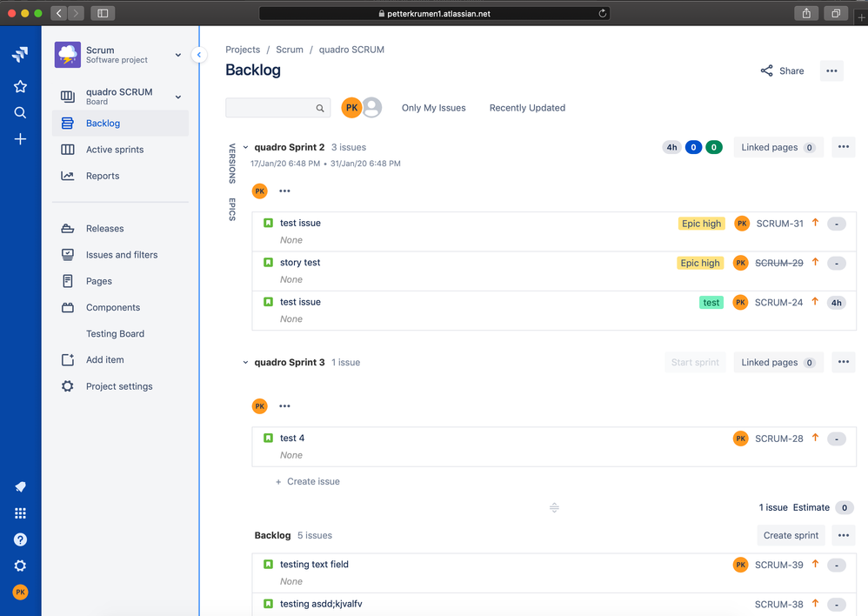The height and width of the screenshot is (616, 868).
Task: Click the Create sprint button
Action: [x=791, y=535]
